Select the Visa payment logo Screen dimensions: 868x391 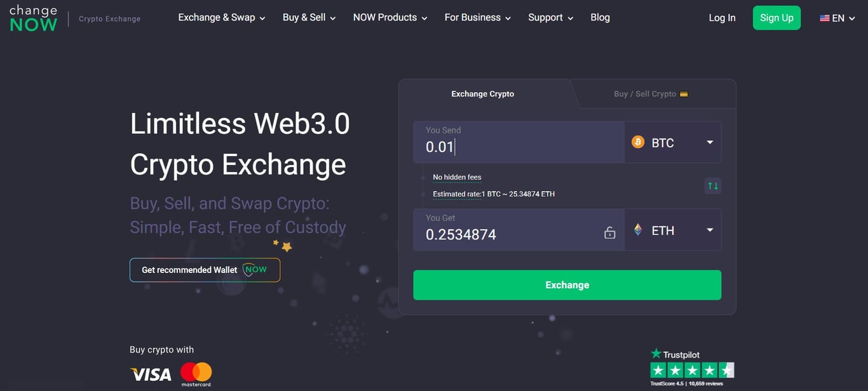150,374
